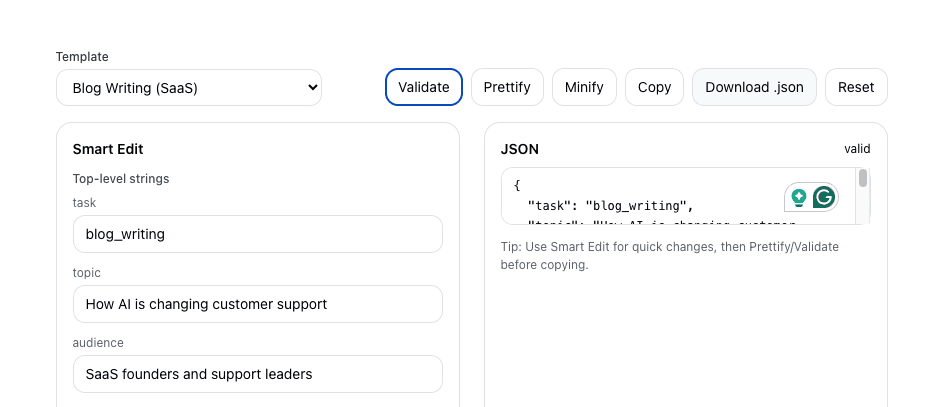Download the .json file
This screenshot has height=407, width=932.
(754, 87)
